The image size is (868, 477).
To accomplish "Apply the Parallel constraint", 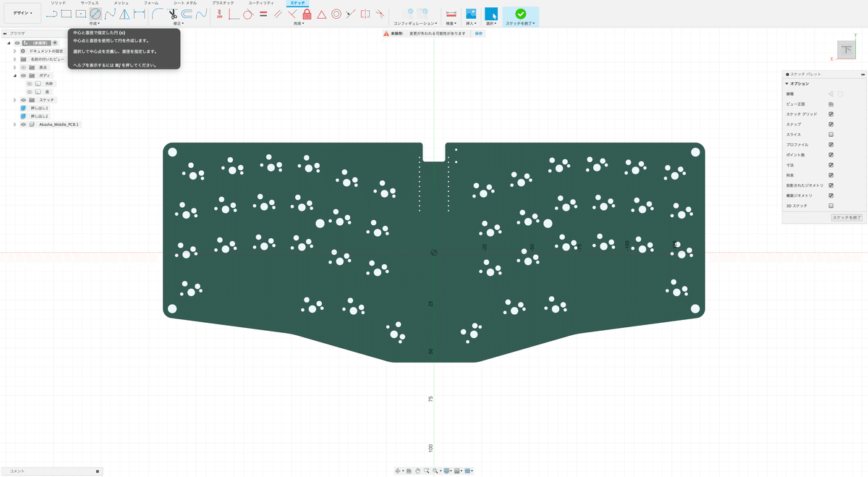I will click(278, 13).
